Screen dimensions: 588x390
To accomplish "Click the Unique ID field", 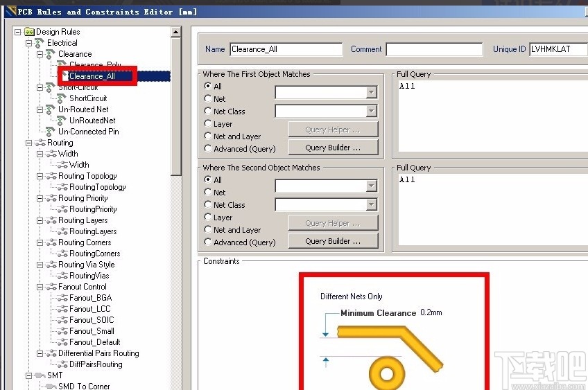I will (x=558, y=49).
